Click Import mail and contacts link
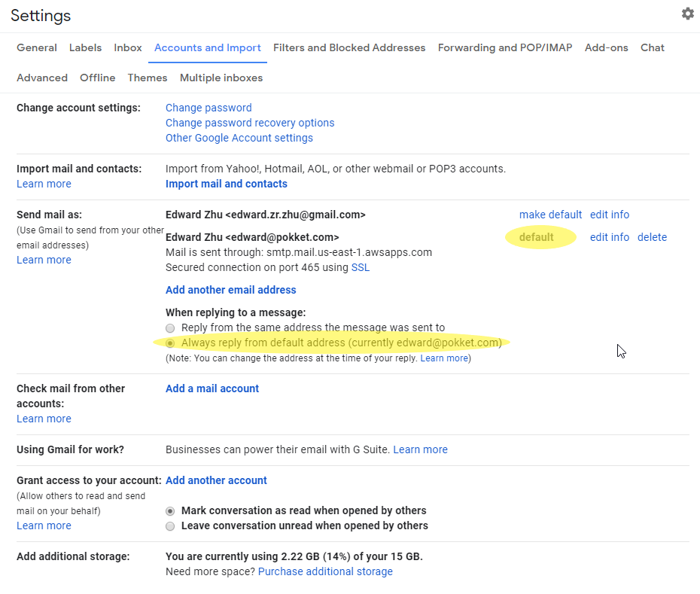The image size is (700, 594). [x=227, y=184]
